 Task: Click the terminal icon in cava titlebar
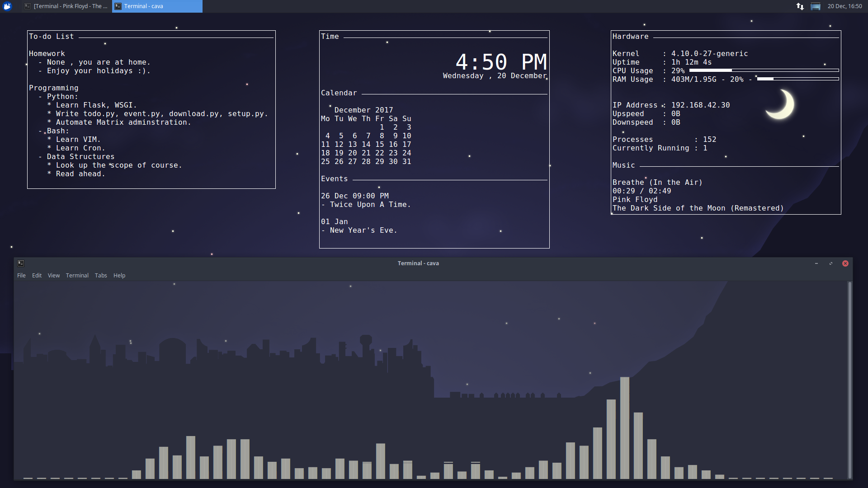pos(21,263)
